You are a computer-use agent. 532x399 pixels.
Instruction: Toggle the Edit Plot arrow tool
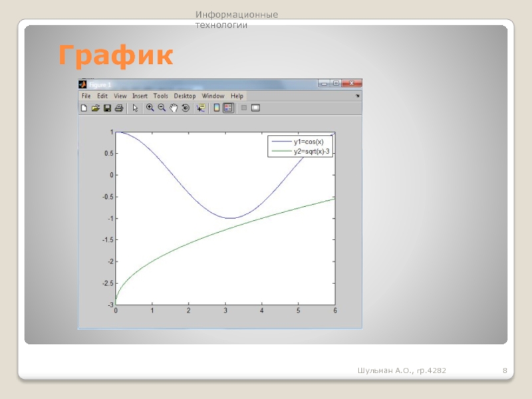coord(135,108)
